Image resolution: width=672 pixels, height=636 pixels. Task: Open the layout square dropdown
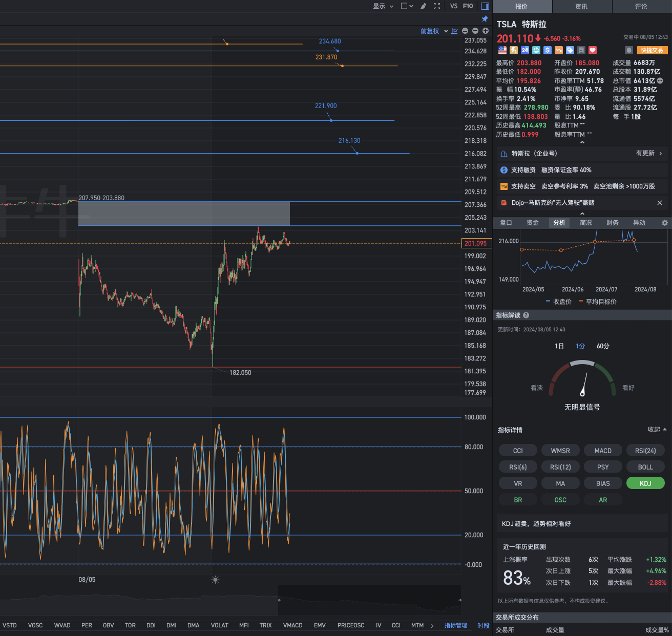(407, 6)
